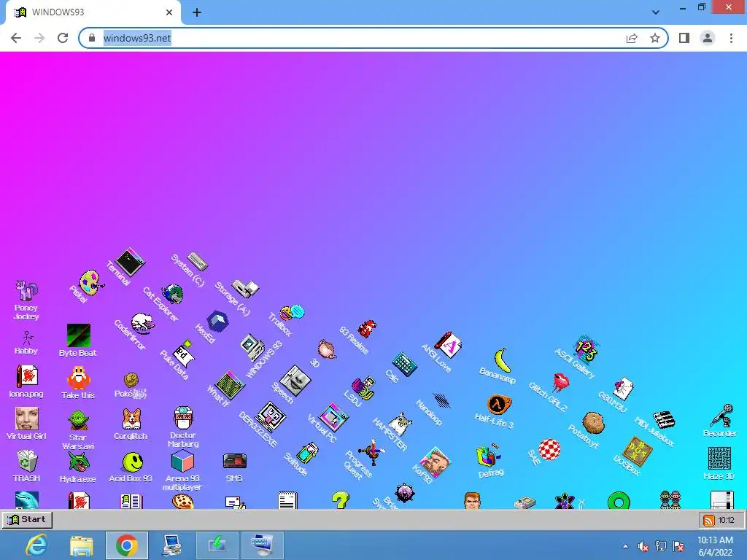
Task: Launch the Speech face icon
Action: (x=295, y=381)
